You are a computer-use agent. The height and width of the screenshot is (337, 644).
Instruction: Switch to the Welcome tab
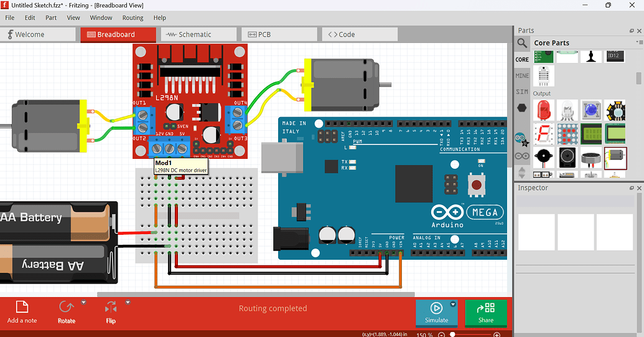click(38, 34)
